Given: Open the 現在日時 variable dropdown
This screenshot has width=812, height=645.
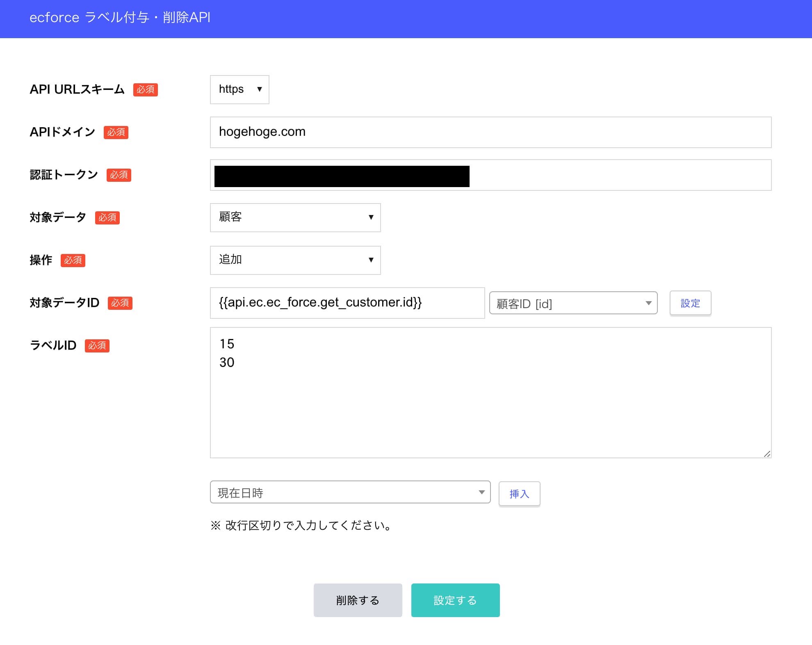Looking at the screenshot, I should (350, 492).
